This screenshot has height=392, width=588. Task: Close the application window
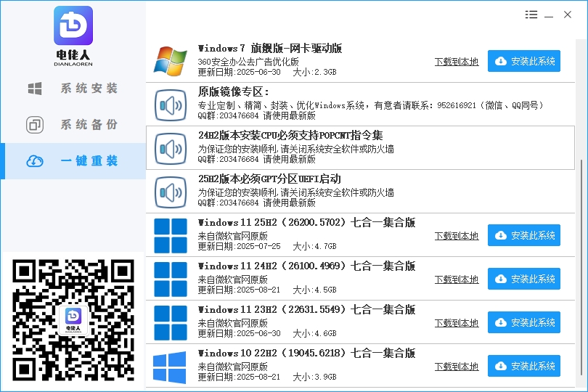click(x=568, y=15)
